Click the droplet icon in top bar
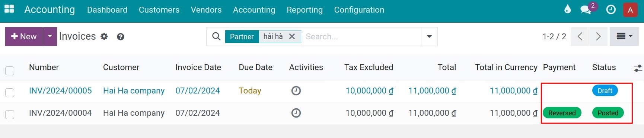The image size is (644, 138). [567, 9]
